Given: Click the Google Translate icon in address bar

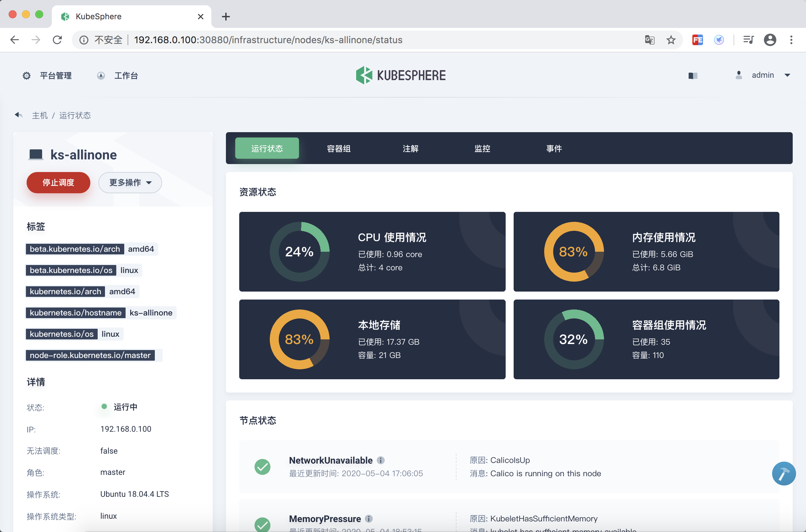Looking at the screenshot, I should tap(649, 40).
